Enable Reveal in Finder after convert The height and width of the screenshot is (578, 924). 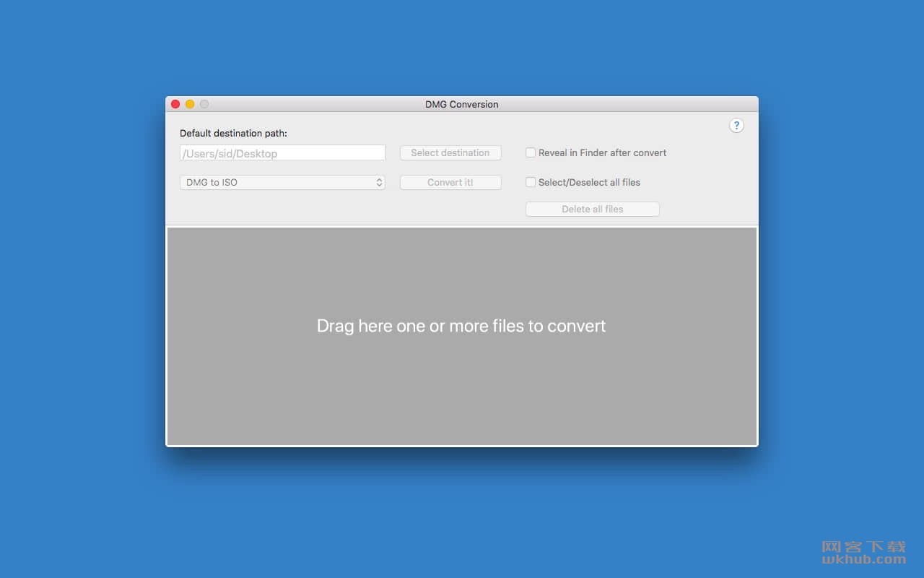click(531, 152)
